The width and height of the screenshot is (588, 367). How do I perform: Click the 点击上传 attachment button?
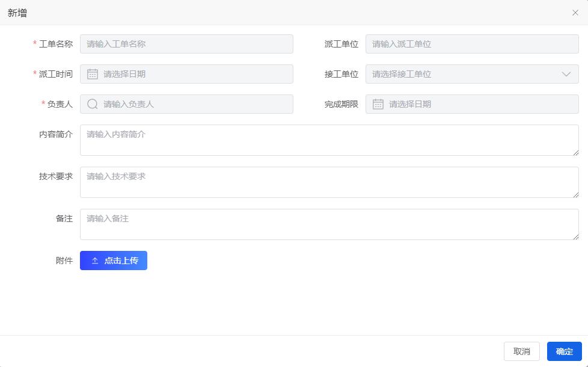[x=114, y=261]
